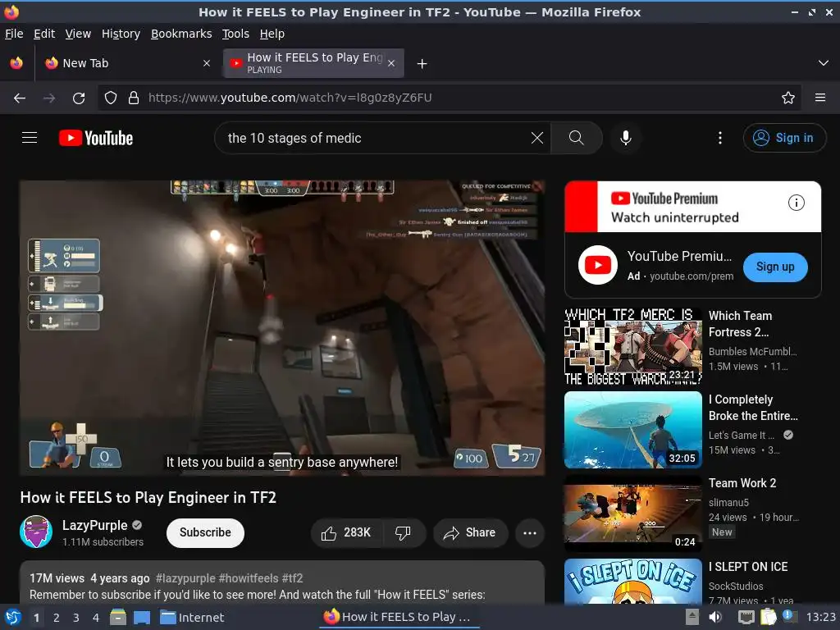Open Internet taskbar launcher
Viewport: 840px width, 630px height.
pyautogui.click(x=192, y=617)
